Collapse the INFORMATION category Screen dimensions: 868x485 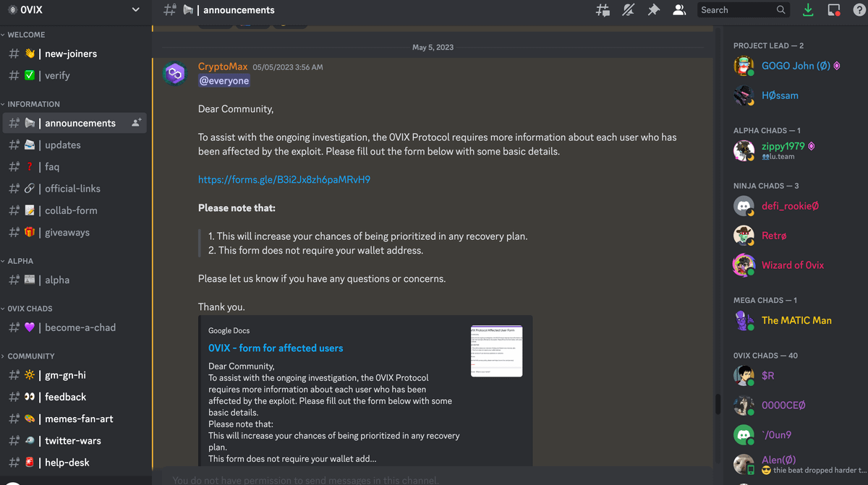[33, 104]
